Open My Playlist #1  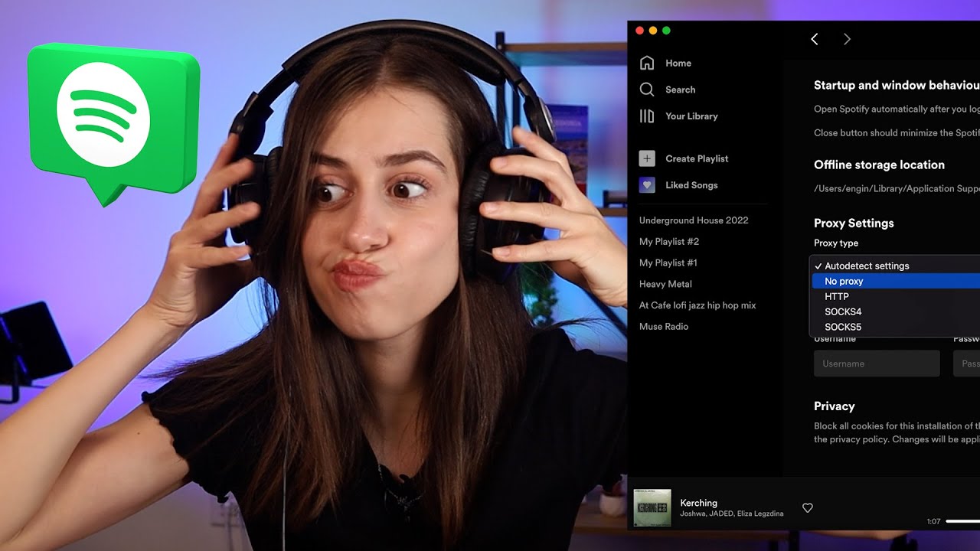coord(668,263)
